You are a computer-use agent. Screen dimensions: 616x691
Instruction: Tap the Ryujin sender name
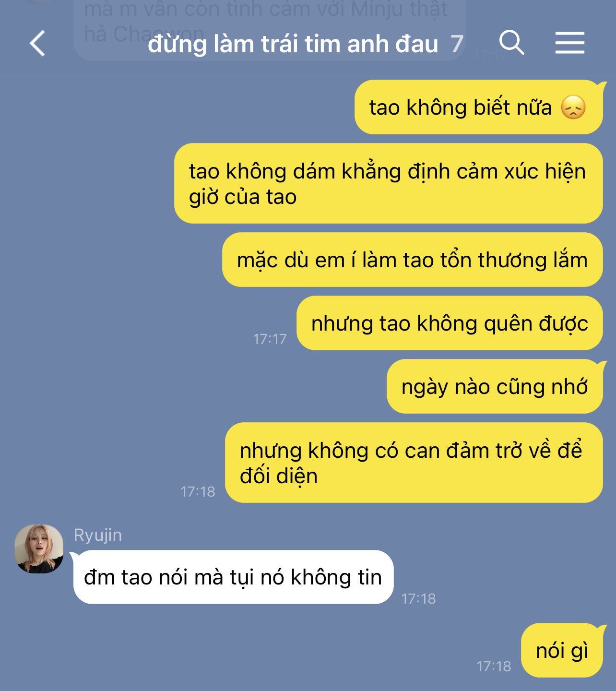coord(98,535)
